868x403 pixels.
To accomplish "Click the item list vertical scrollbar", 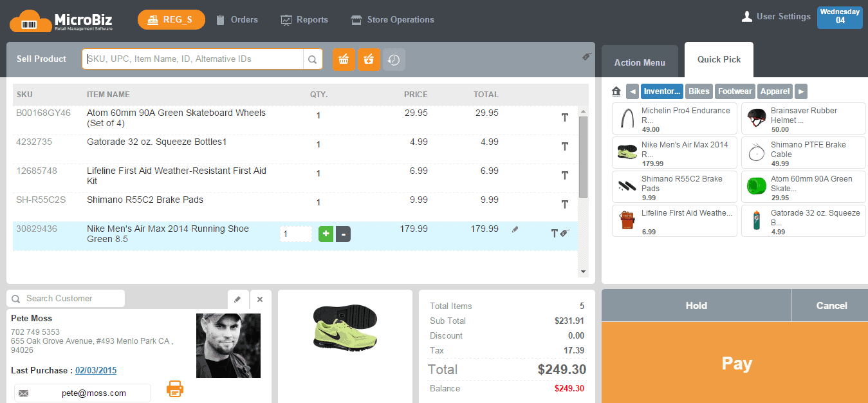I will (x=584, y=156).
